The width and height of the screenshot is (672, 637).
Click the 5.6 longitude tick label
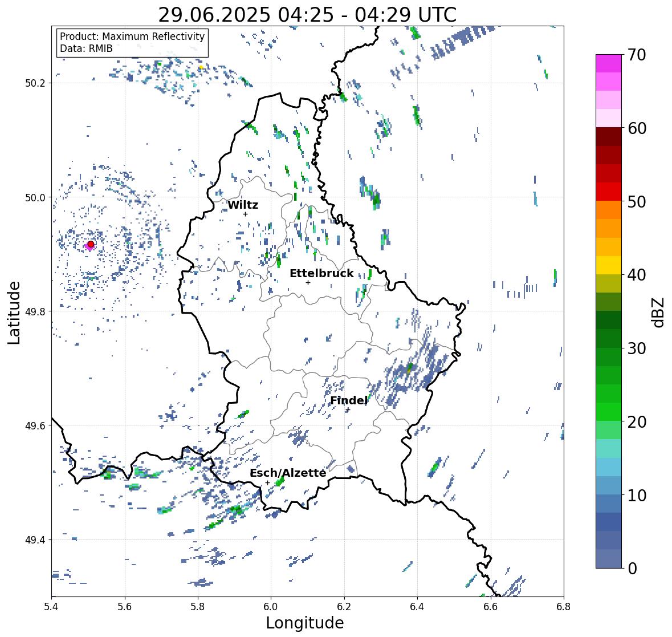[x=125, y=606]
